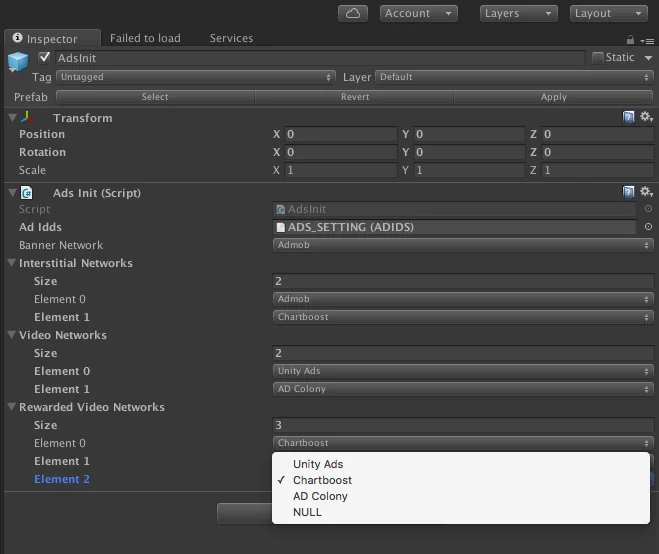
Task: Open the Static options dropdown arrow
Action: [x=648, y=58]
